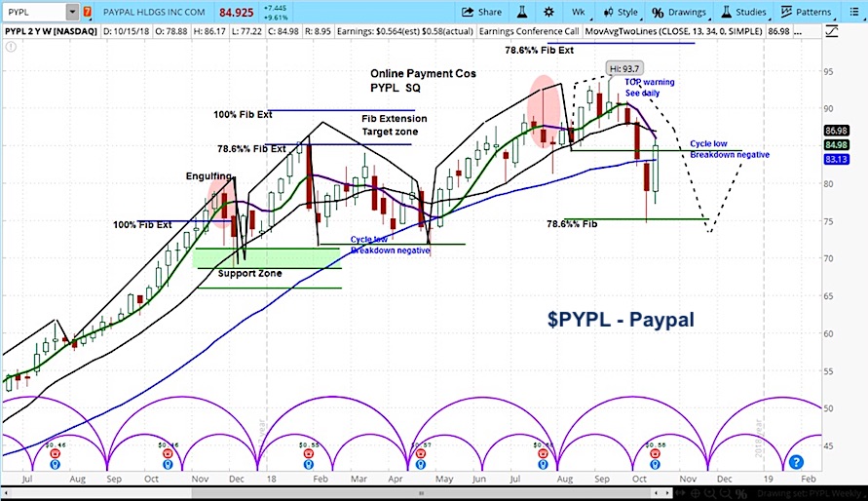This screenshot has height=501, width=868.
Task: Click the 86.98 price axis label
Action: 836,131
